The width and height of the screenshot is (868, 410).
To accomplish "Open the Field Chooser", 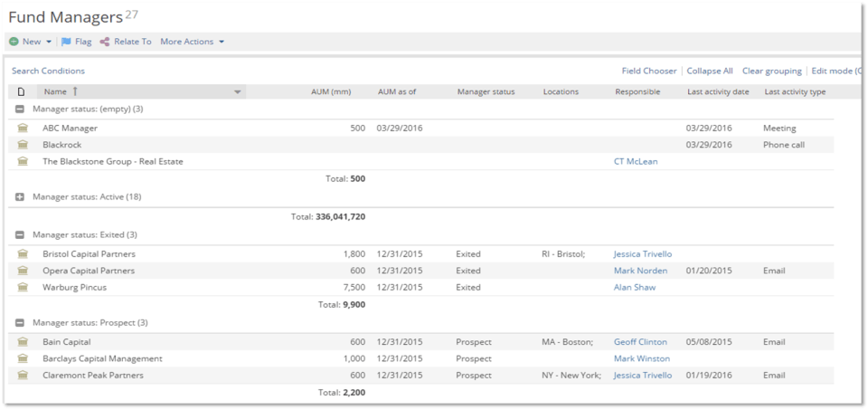I will pos(648,71).
